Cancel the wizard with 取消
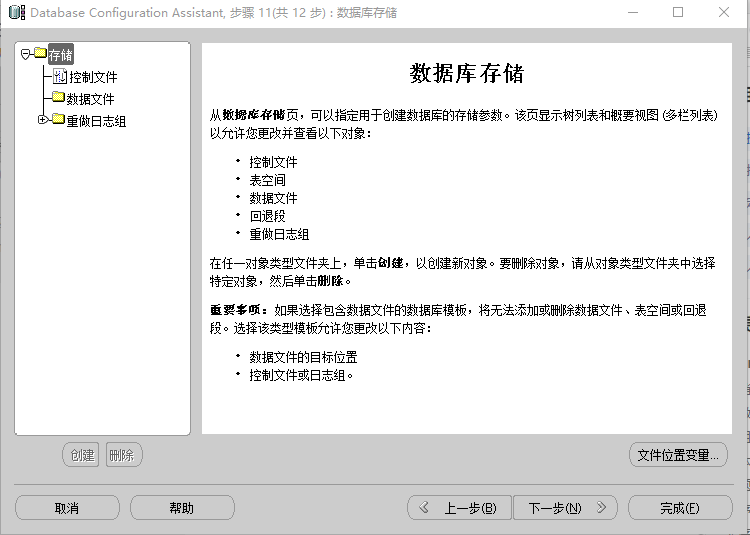The image size is (750, 535). click(67, 507)
